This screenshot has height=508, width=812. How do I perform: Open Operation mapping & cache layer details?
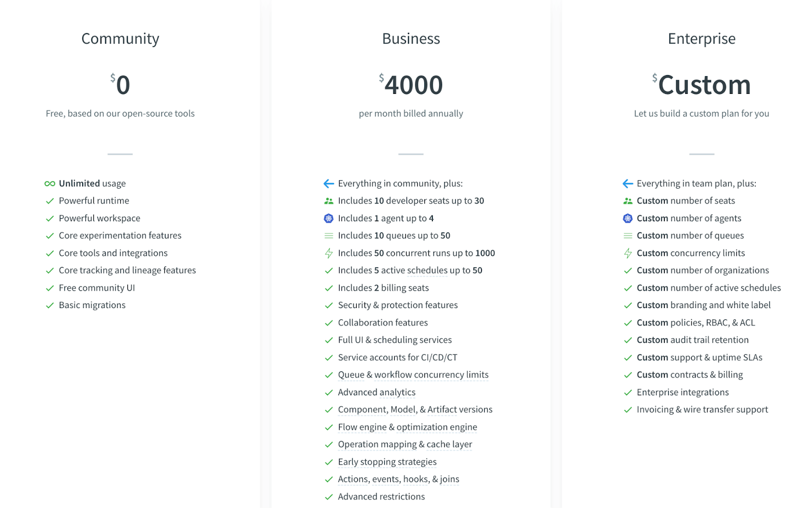tap(405, 444)
